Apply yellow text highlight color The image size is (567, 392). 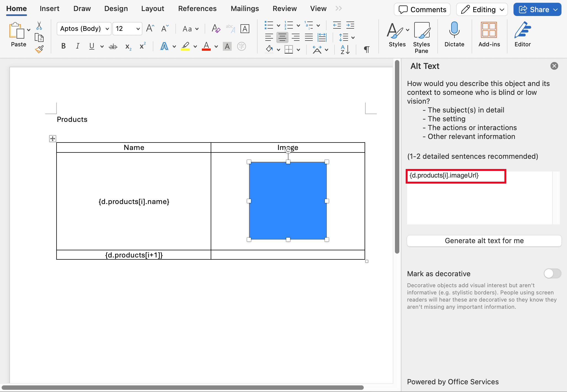(x=185, y=46)
